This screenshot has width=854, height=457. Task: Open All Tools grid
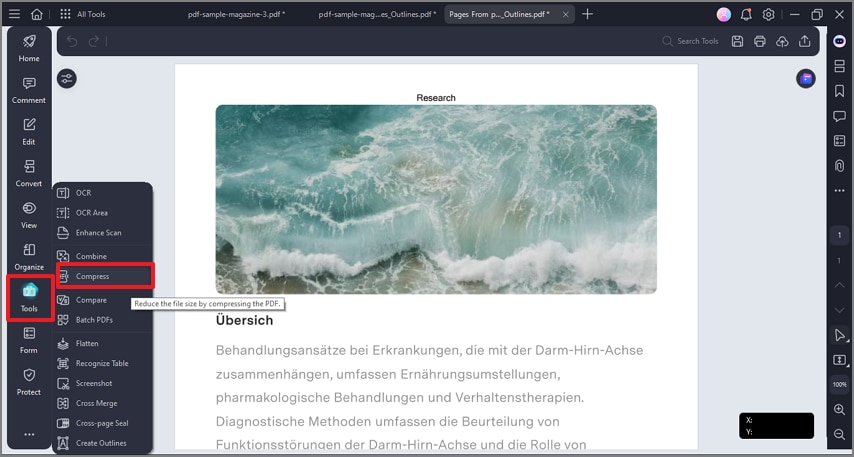pyautogui.click(x=82, y=14)
